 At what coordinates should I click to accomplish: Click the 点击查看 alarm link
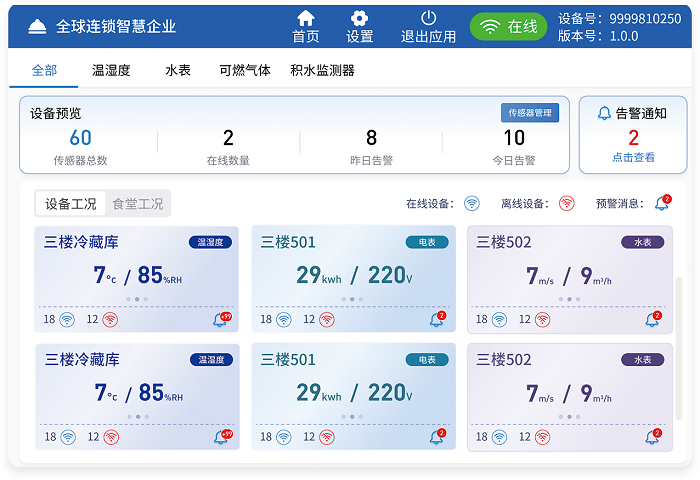(633, 157)
